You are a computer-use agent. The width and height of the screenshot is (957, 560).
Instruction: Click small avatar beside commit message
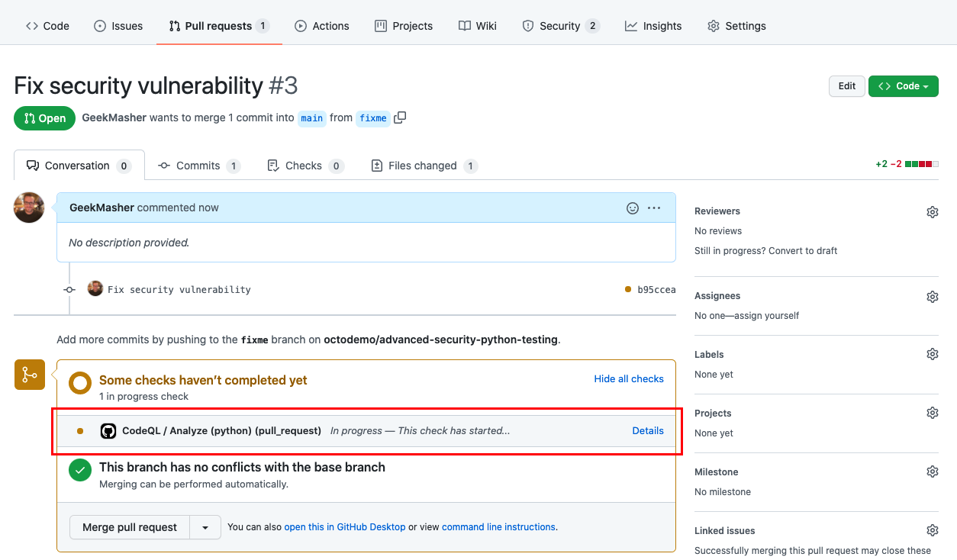pos(95,288)
